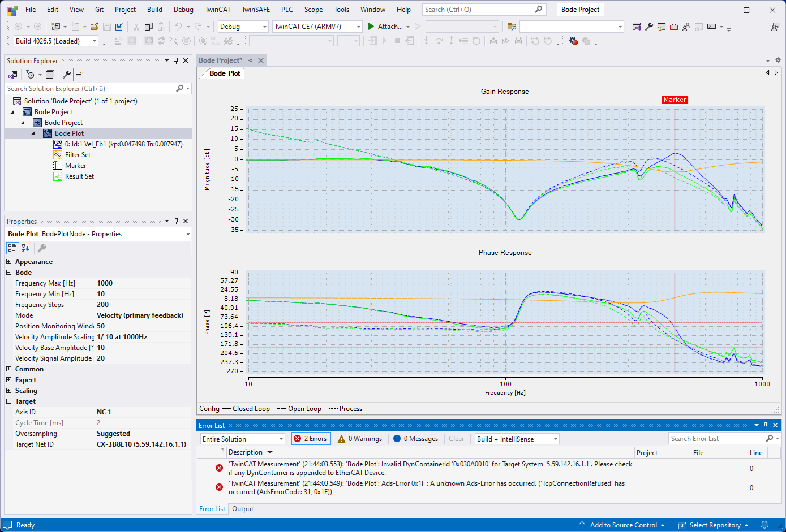Click the red Marker label on gain plot

click(675, 100)
